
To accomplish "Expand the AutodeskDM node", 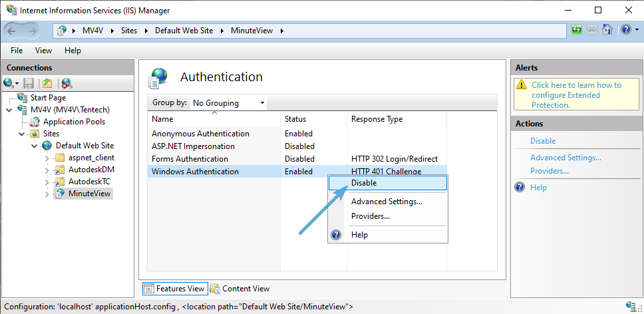I will [47, 170].
